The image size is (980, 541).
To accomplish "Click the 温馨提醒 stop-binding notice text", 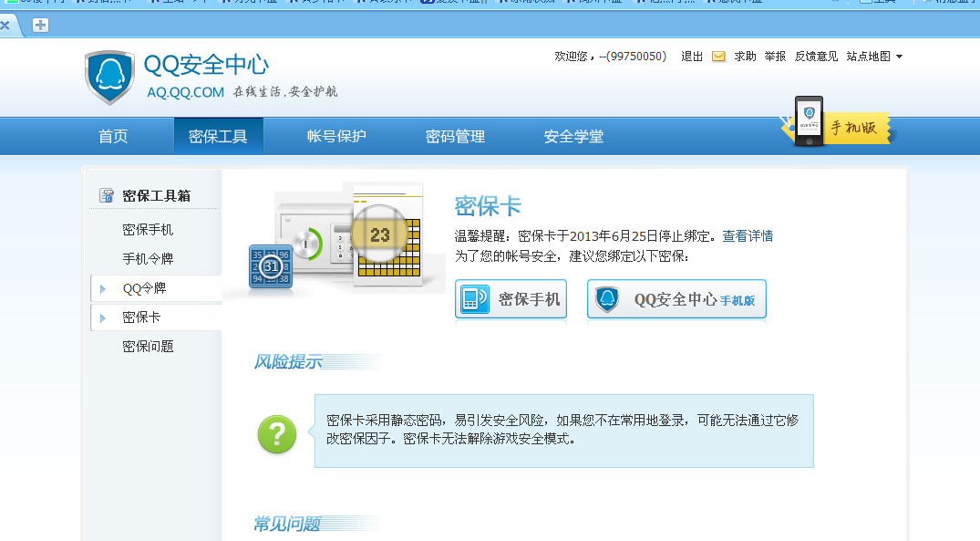I will tap(584, 235).
